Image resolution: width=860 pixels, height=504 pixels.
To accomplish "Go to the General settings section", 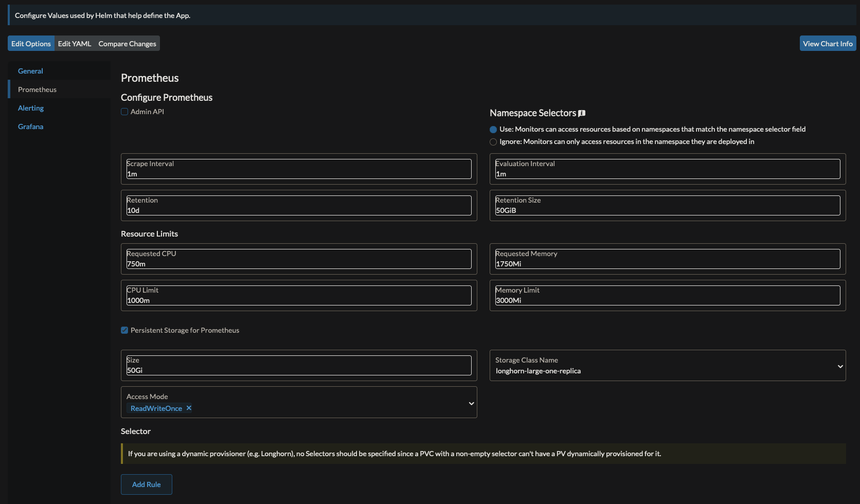I will pos(30,70).
